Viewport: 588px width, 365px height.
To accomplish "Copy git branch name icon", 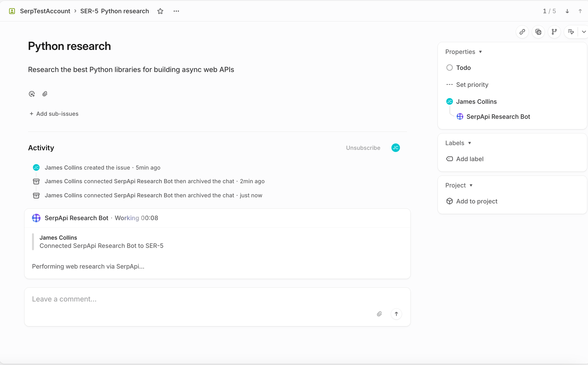I will (x=554, y=32).
